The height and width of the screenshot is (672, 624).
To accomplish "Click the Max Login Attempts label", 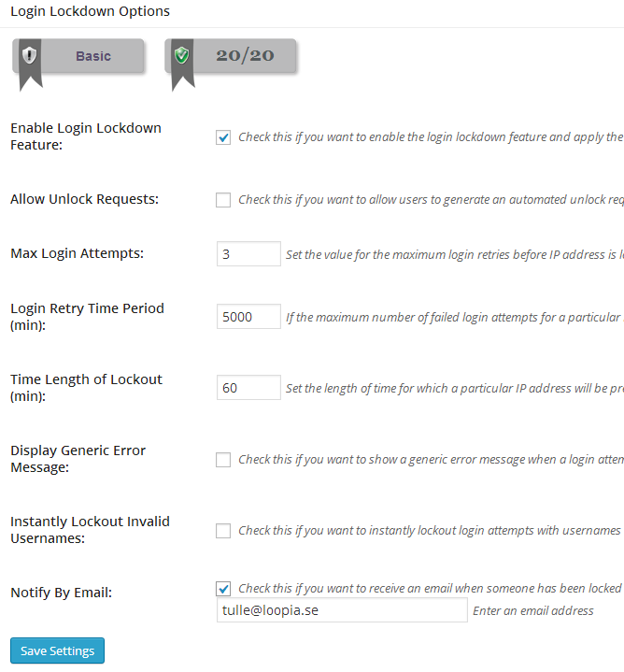I will click(78, 253).
